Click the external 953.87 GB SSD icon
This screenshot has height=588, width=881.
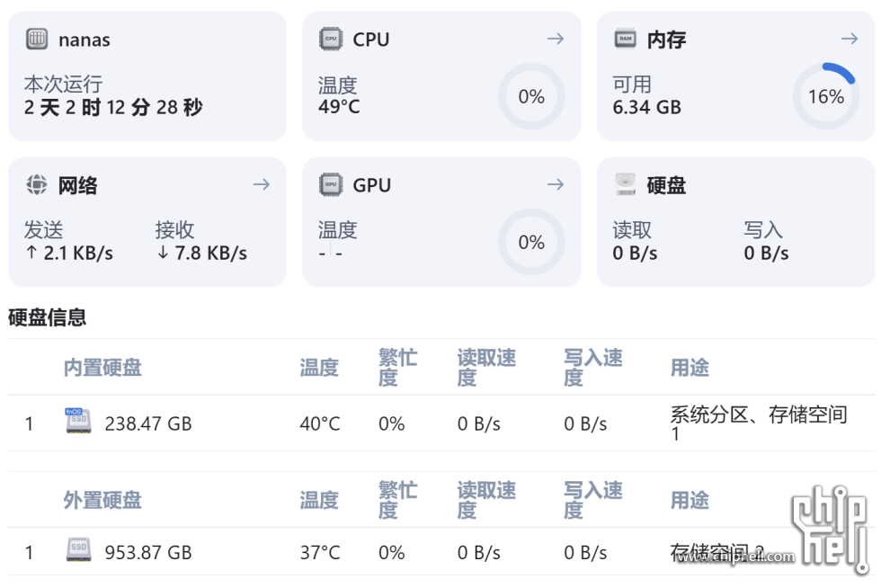tap(78, 550)
